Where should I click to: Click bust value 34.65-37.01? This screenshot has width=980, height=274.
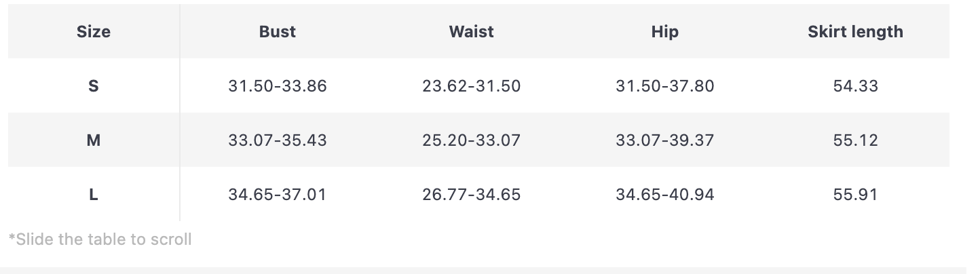pyautogui.click(x=278, y=195)
